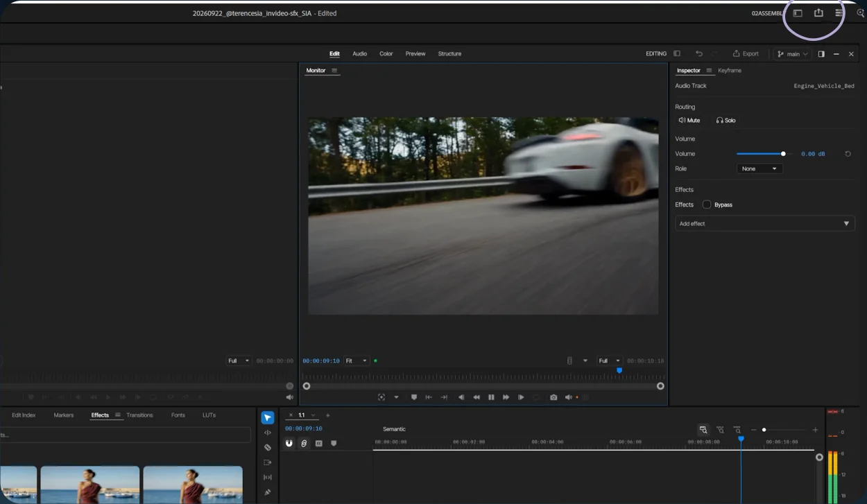Open the main branch dropdown

click(x=793, y=53)
